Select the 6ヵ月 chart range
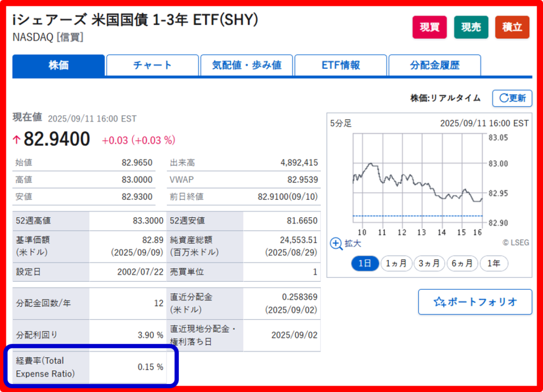 (x=462, y=264)
